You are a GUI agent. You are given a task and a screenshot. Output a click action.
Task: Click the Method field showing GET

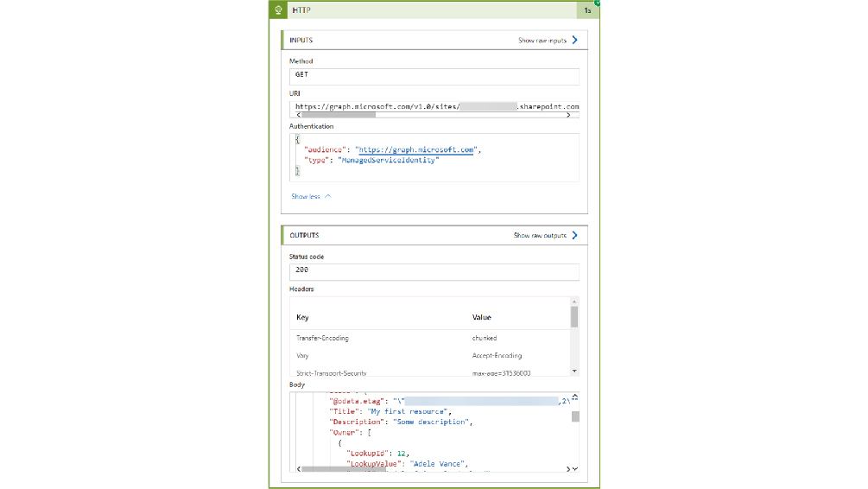tap(434, 75)
